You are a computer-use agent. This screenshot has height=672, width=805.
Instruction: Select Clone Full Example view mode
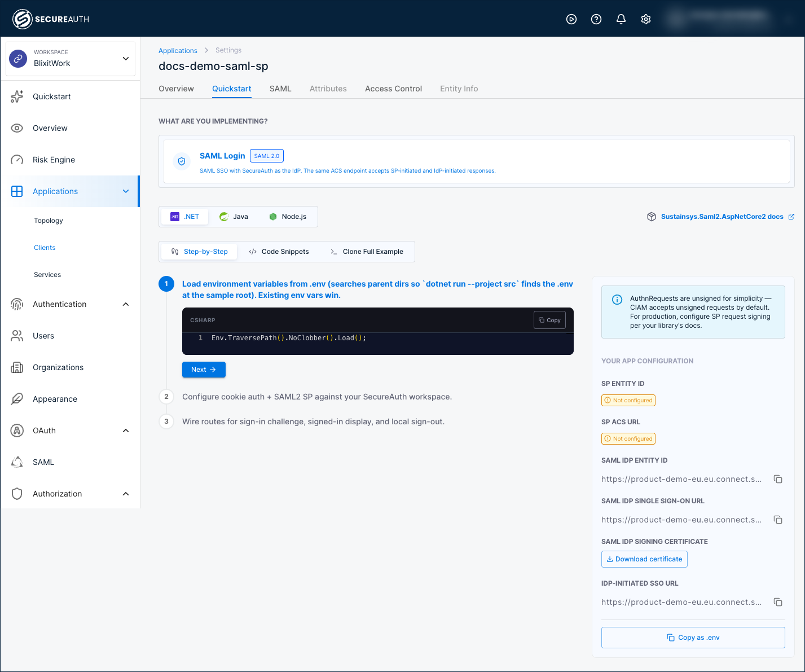[x=367, y=252]
